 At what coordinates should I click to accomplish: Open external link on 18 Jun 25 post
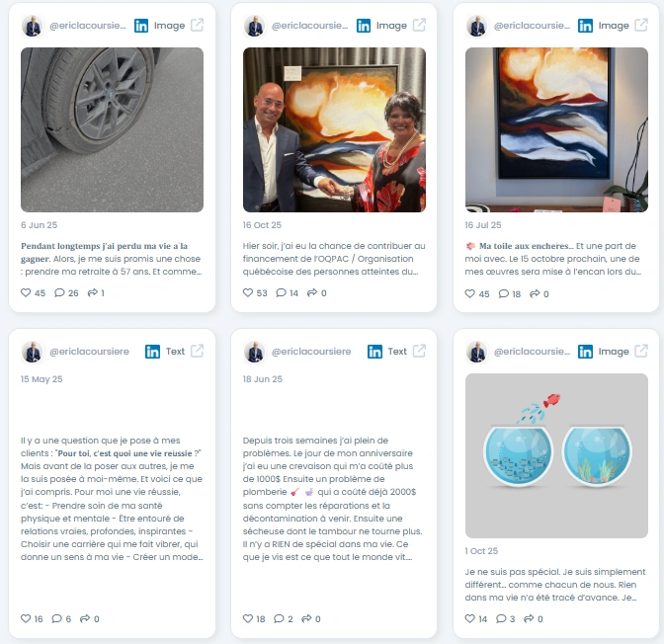(419, 351)
